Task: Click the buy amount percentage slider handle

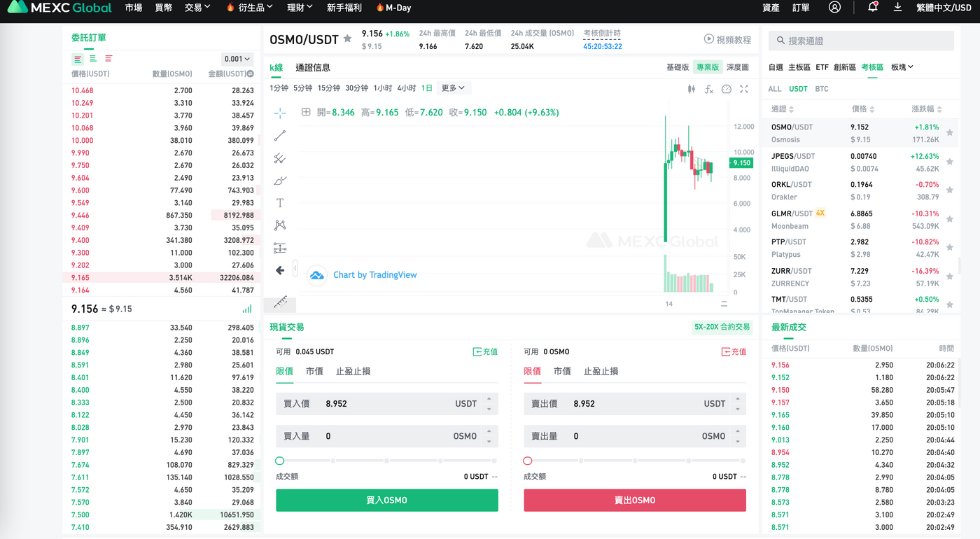Action: (x=280, y=461)
